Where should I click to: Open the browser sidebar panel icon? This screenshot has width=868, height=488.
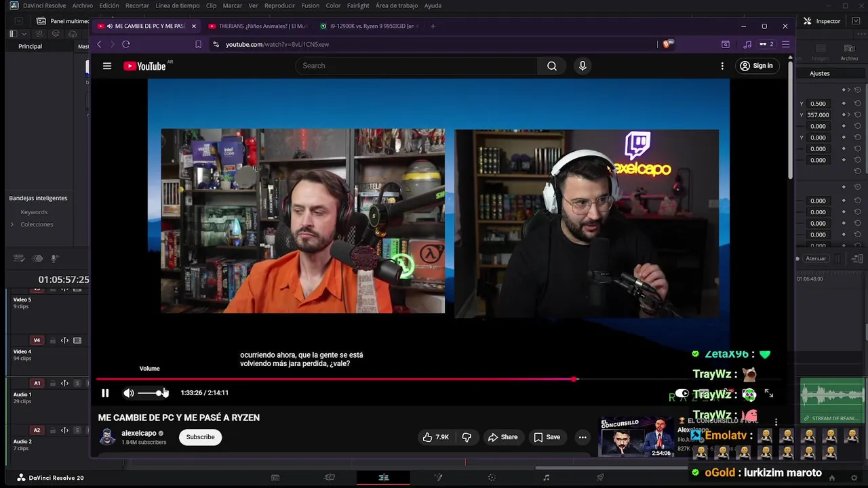[x=726, y=44]
